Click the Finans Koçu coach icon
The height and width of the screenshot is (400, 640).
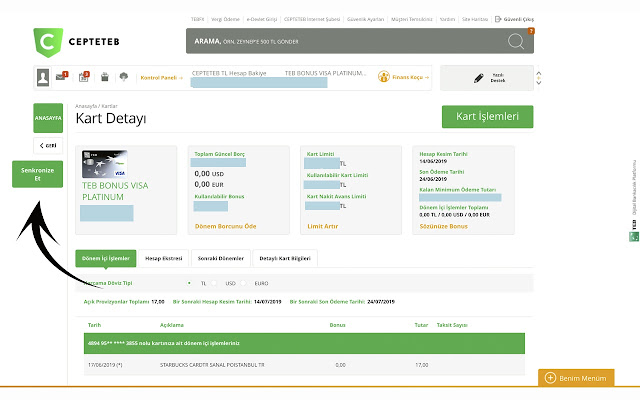click(384, 76)
